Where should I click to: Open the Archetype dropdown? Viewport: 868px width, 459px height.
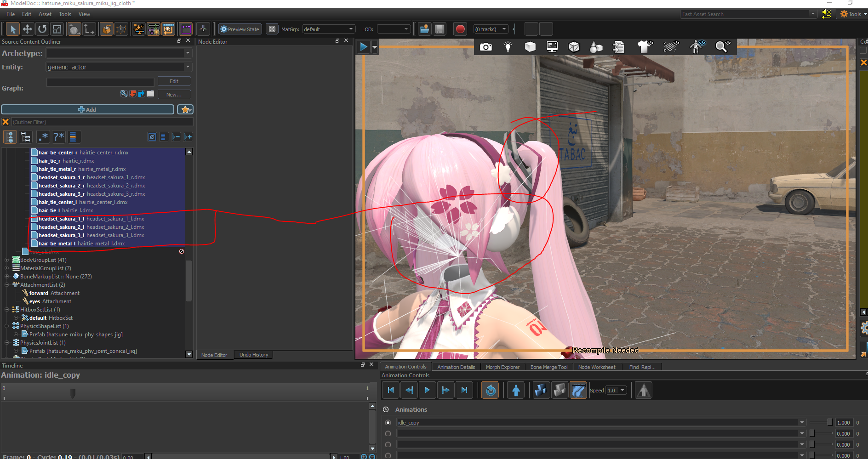tap(188, 53)
